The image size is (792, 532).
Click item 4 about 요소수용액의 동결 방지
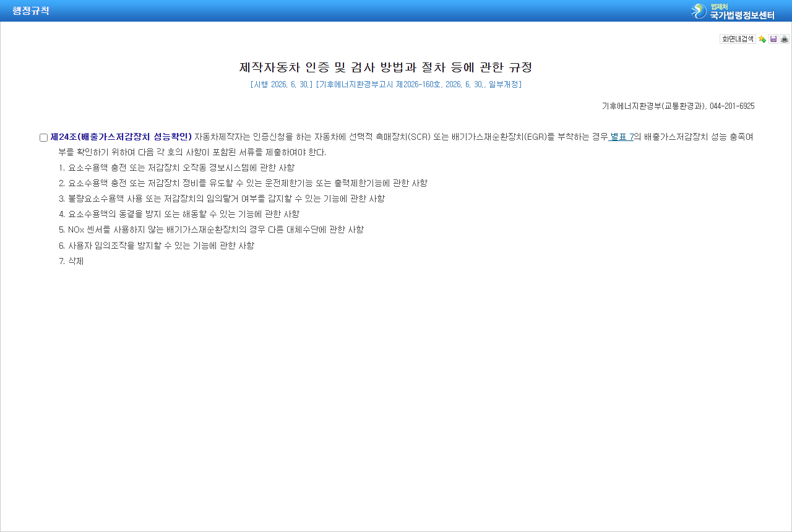point(179,214)
